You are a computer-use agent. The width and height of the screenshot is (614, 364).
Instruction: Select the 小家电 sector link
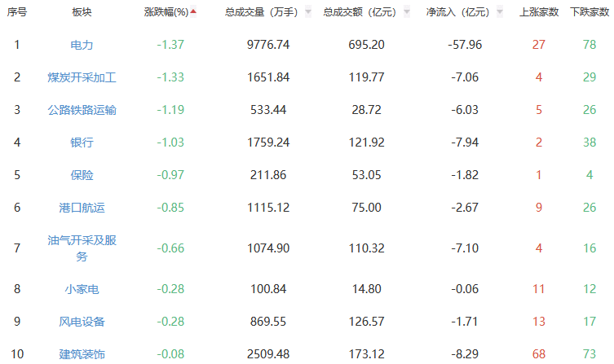pos(82,289)
